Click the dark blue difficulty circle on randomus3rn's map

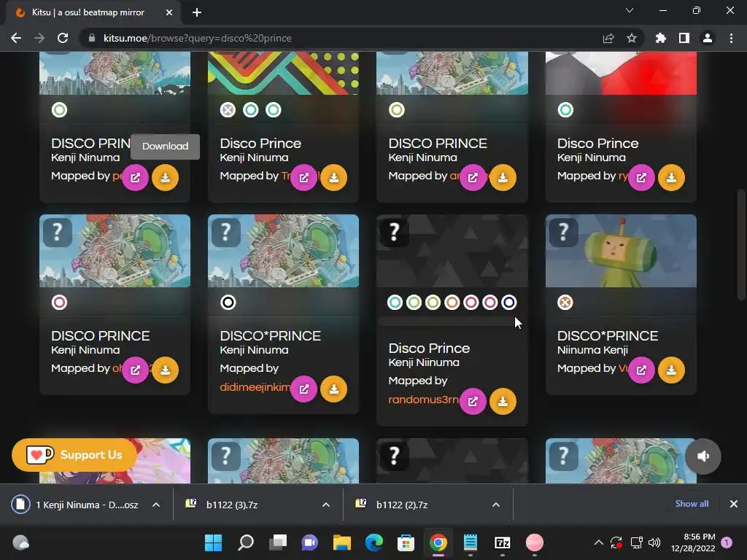pyautogui.click(x=508, y=303)
